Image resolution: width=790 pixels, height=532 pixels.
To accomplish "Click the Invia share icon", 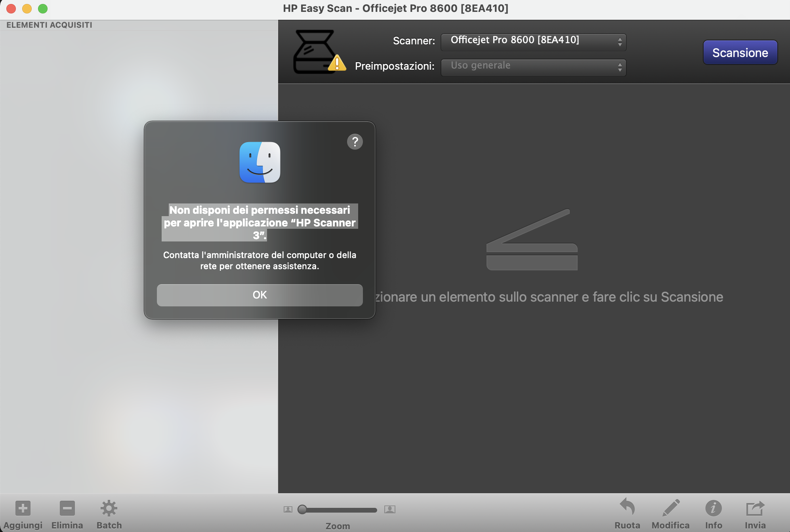I will point(755,508).
